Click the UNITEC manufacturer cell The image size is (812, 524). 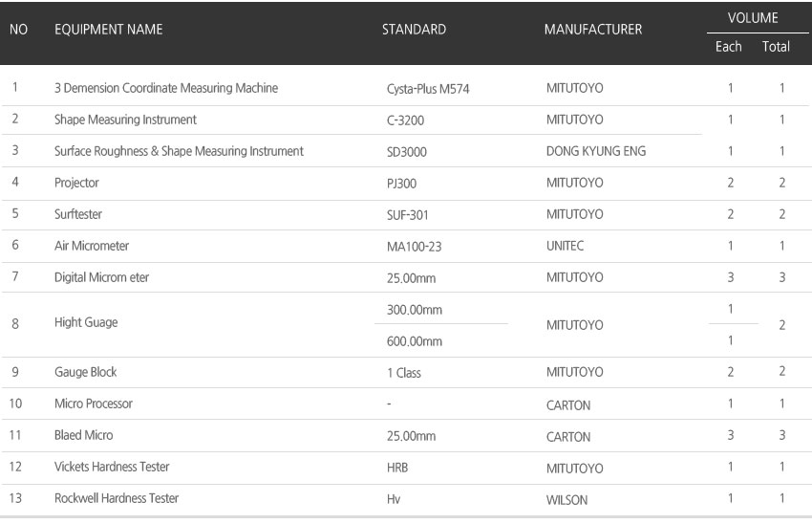pos(565,246)
